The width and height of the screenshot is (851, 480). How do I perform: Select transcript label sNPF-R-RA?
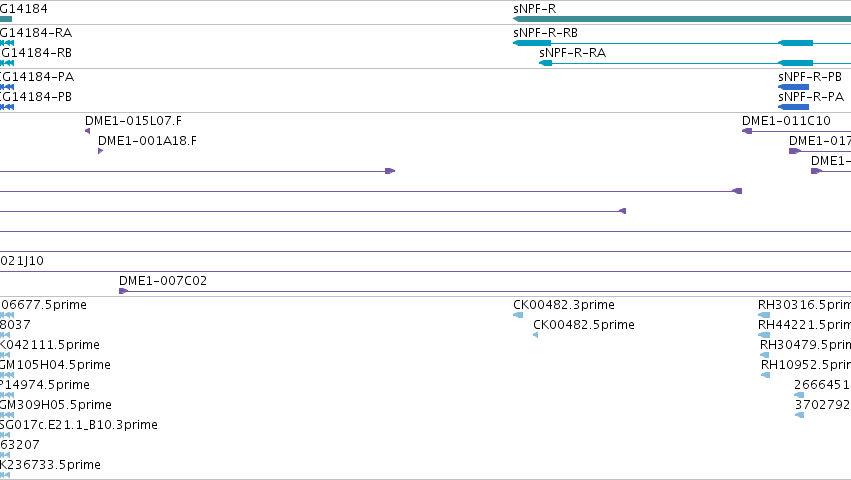(573, 53)
